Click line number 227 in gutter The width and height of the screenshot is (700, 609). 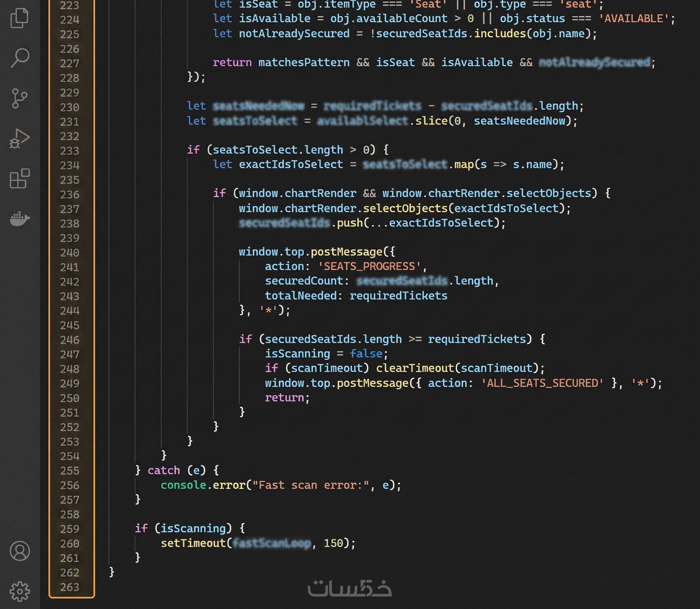click(x=70, y=63)
